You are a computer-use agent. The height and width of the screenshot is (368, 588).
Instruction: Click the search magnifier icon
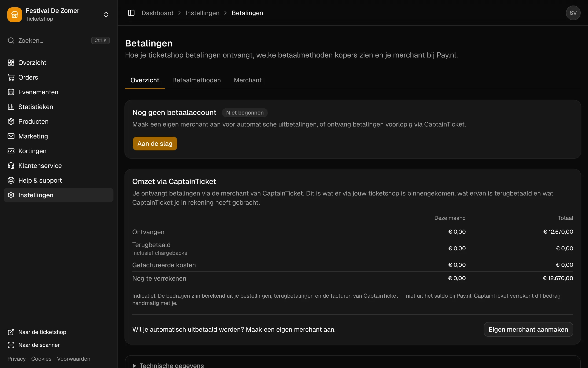pos(11,40)
